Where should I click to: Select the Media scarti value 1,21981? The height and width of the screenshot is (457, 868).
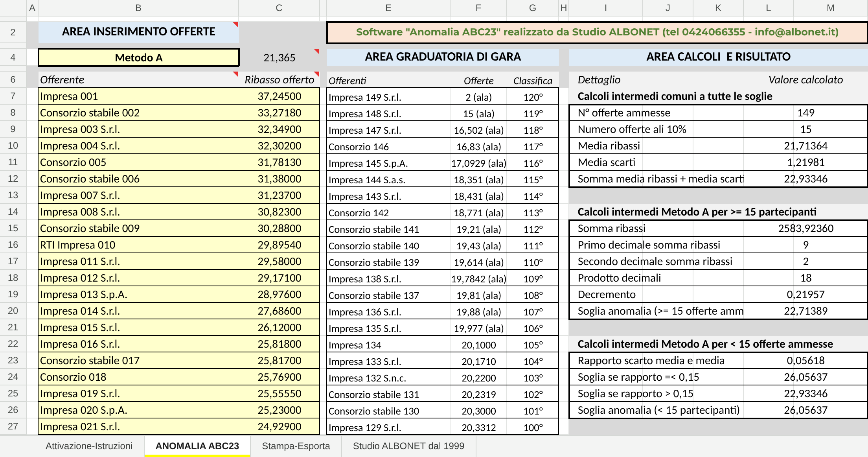tap(805, 162)
